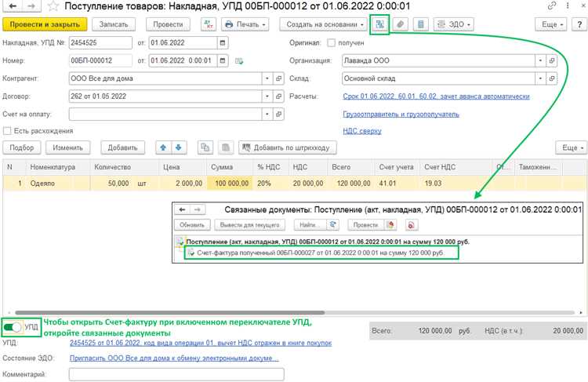Open the НДС сверху link
588x382 pixels.
[362, 131]
